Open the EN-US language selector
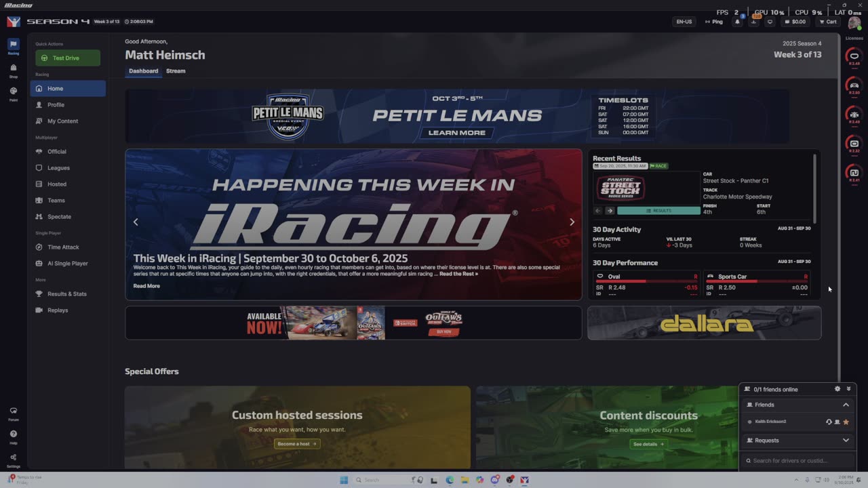The width and height of the screenshot is (868, 488). [x=684, y=22]
